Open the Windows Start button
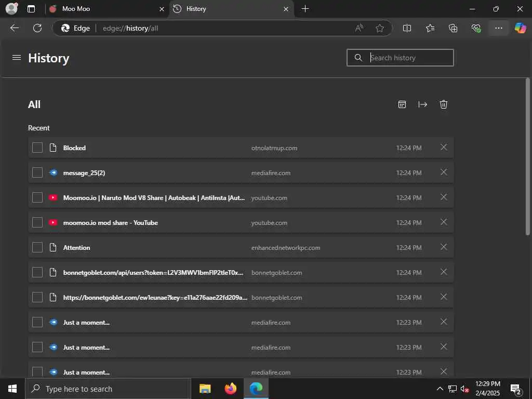 tap(12, 389)
